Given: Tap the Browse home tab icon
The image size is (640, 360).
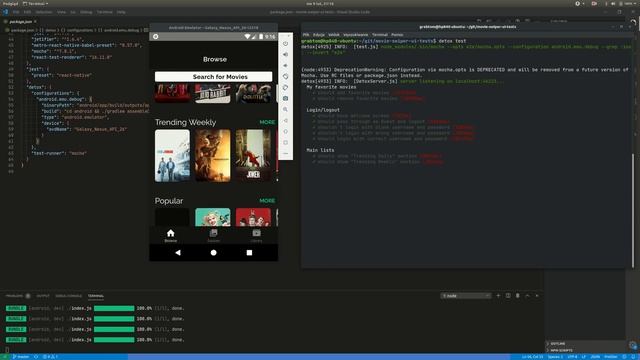Looking at the screenshot, I should pyautogui.click(x=171, y=233).
